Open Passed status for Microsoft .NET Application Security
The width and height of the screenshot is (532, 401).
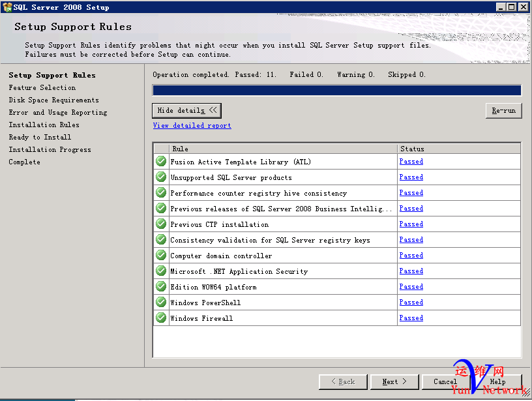coord(411,271)
